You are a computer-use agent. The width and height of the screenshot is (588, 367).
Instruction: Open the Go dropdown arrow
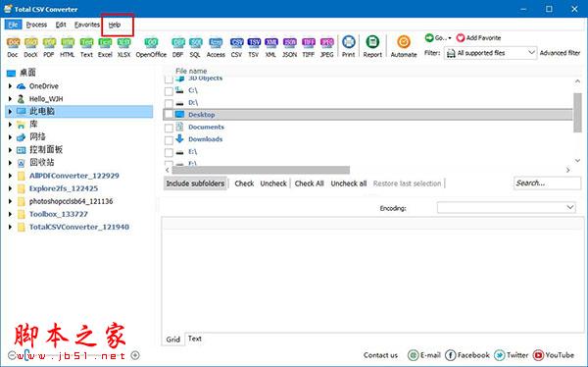(x=450, y=38)
